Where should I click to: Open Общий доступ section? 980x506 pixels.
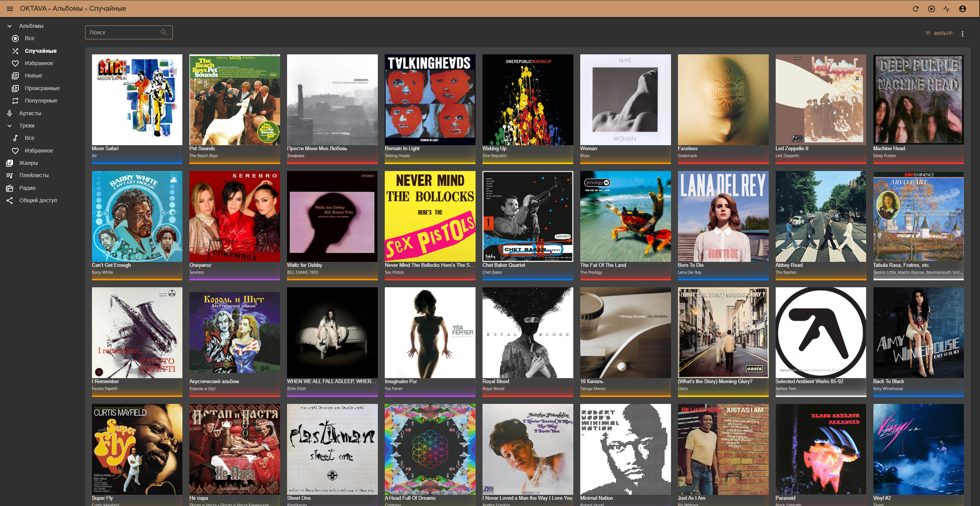(38, 200)
